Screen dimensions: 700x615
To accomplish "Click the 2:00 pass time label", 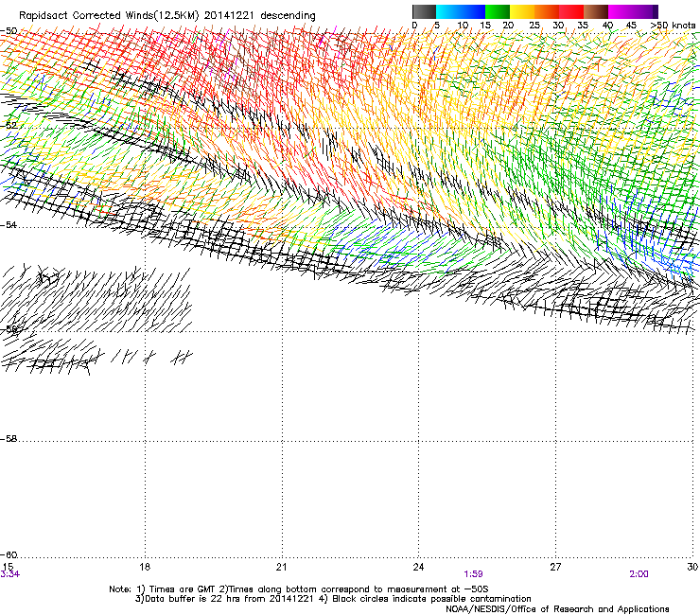I will [639, 574].
